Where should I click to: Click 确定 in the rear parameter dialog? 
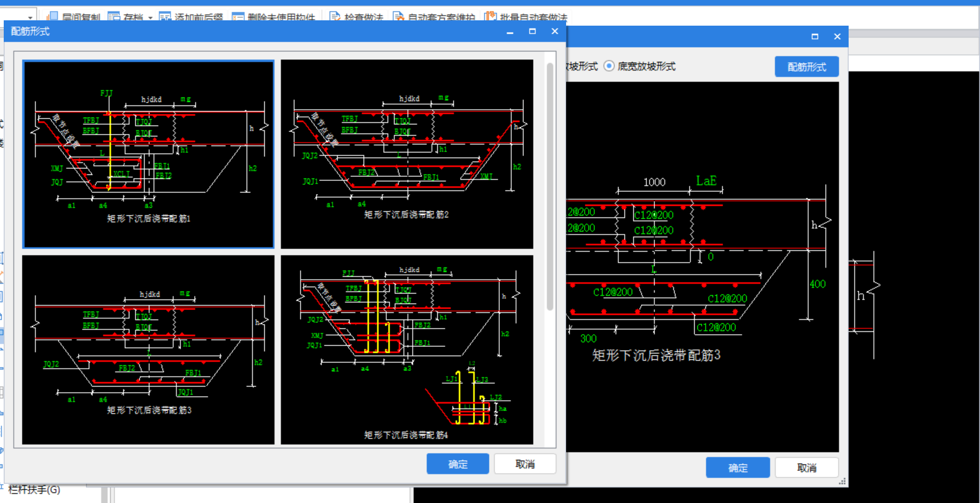click(x=738, y=468)
